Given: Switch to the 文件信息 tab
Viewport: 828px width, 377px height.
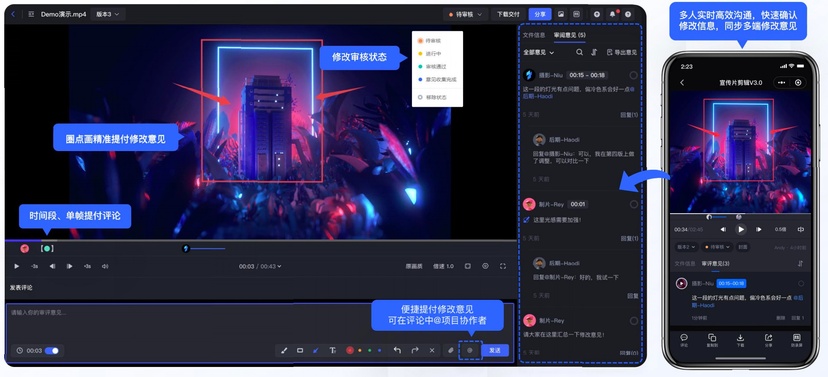Looking at the screenshot, I should pyautogui.click(x=534, y=35).
